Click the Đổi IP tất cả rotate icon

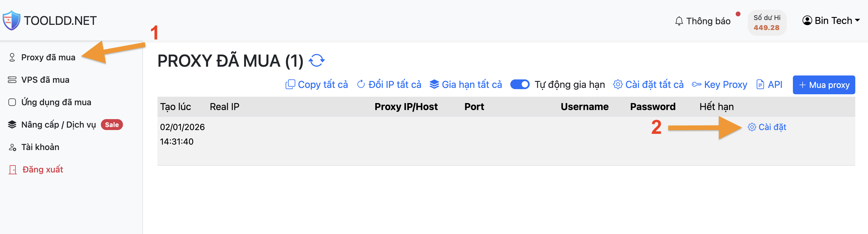coord(361,84)
